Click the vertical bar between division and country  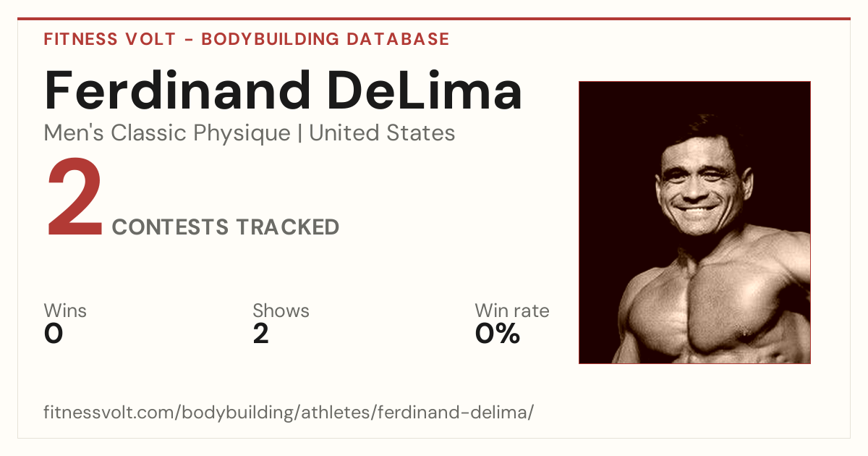click(x=299, y=134)
